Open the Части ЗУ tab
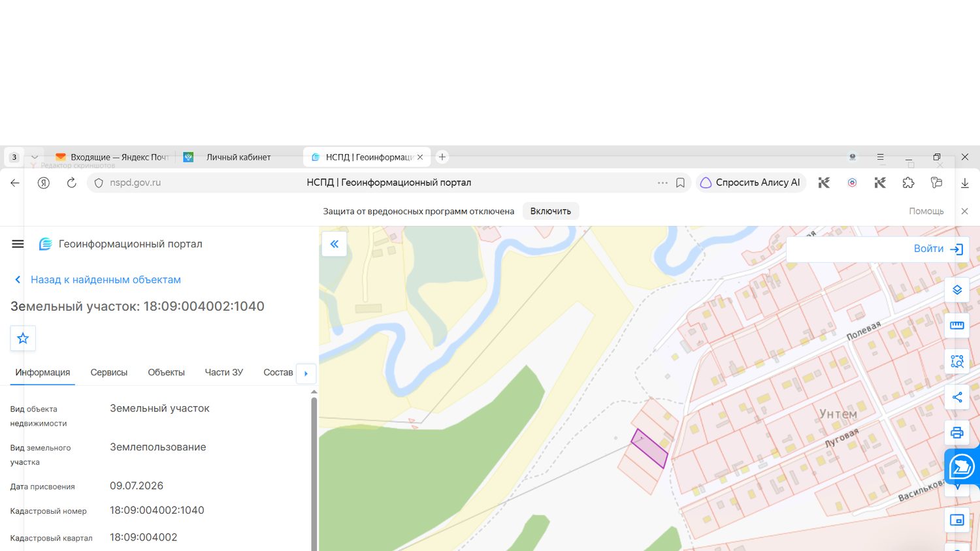The width and height of the screenshot is (980, 551). 224,372
